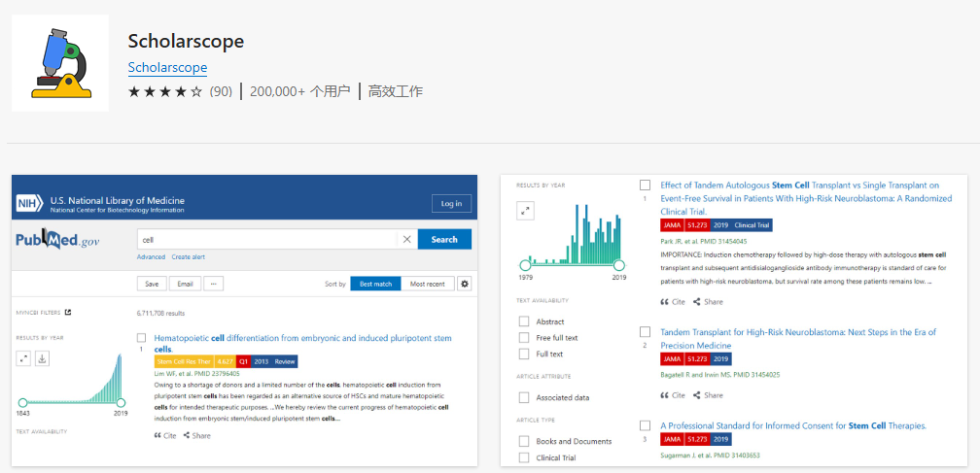The width and height of the screenshot is (980, 473).
Task: Select Most recent sorting
Action: [428, 284]
